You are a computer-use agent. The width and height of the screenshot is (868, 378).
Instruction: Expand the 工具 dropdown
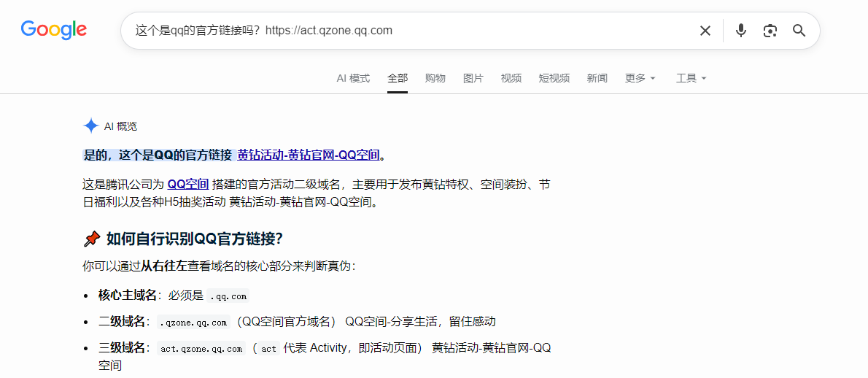(x=691, y=78)
